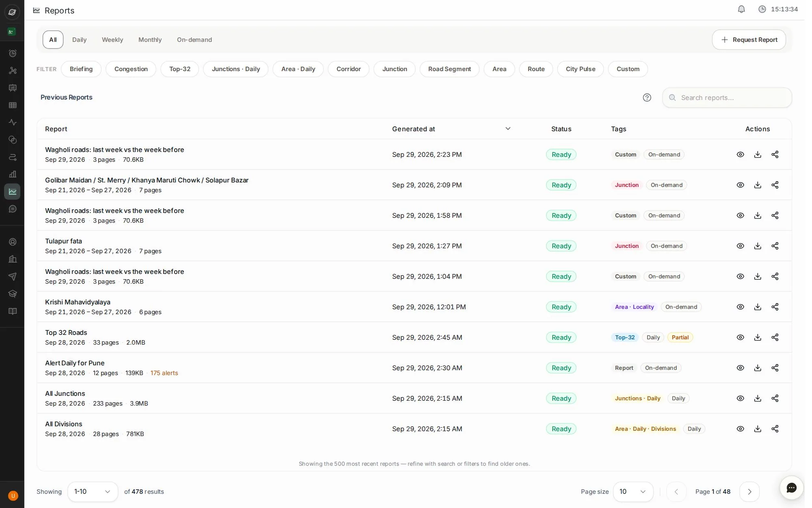View the All Divisions report
Screen dimensions: 812x508
tap(740, 429)
